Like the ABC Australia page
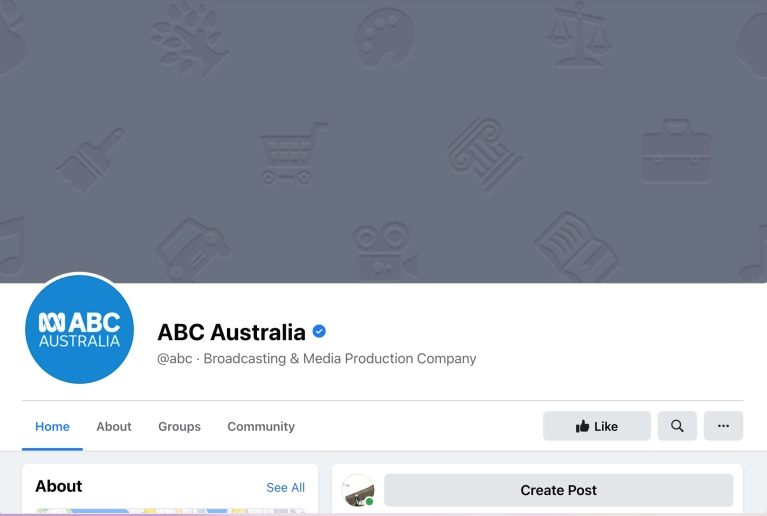This screenshot has width=767, height=516. pos(597,426)
